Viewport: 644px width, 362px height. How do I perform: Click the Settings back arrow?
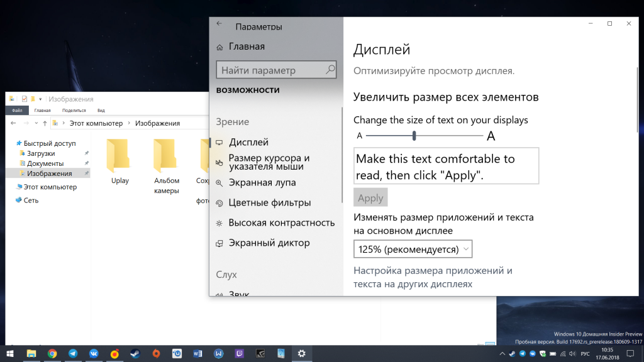click(x=219, y=23)
